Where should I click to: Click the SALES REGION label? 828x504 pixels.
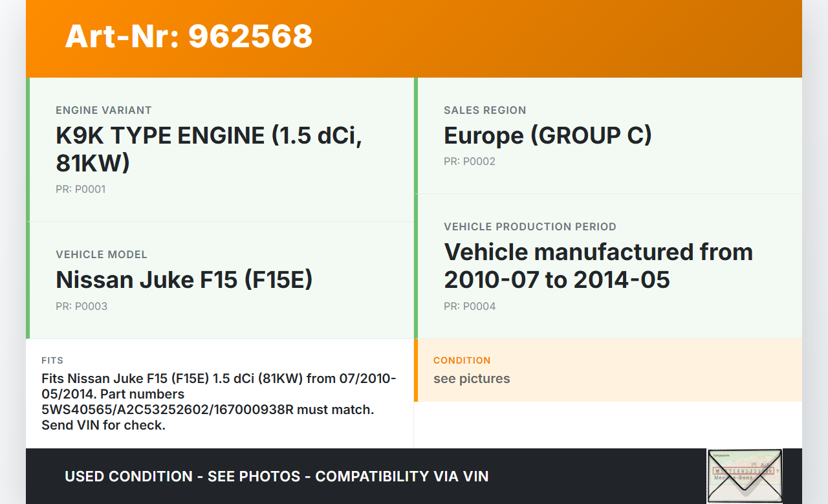coord(485,110)
